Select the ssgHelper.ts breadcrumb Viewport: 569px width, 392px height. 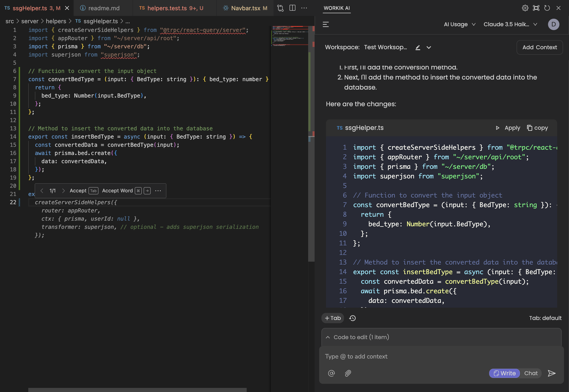coord(97,21)
